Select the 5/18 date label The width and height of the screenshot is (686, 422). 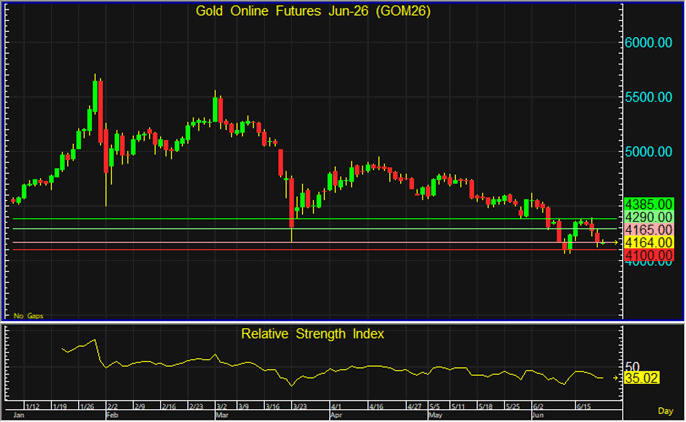click(486, 407)
